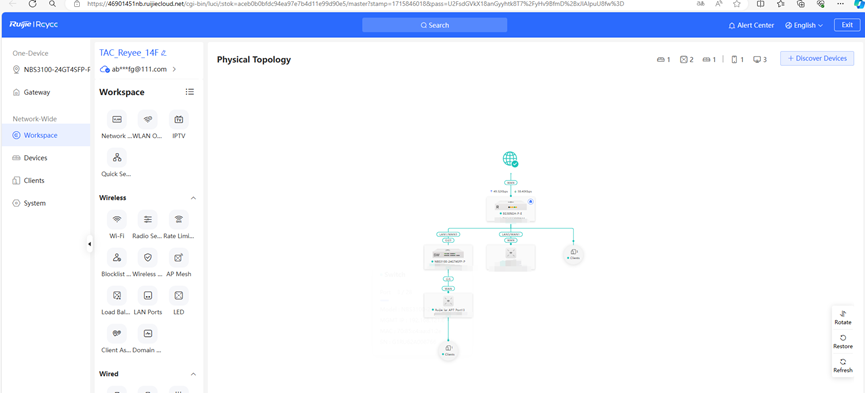Click the Discover Devices button
This screenshot has width=865, height=393.
[817, 59]
